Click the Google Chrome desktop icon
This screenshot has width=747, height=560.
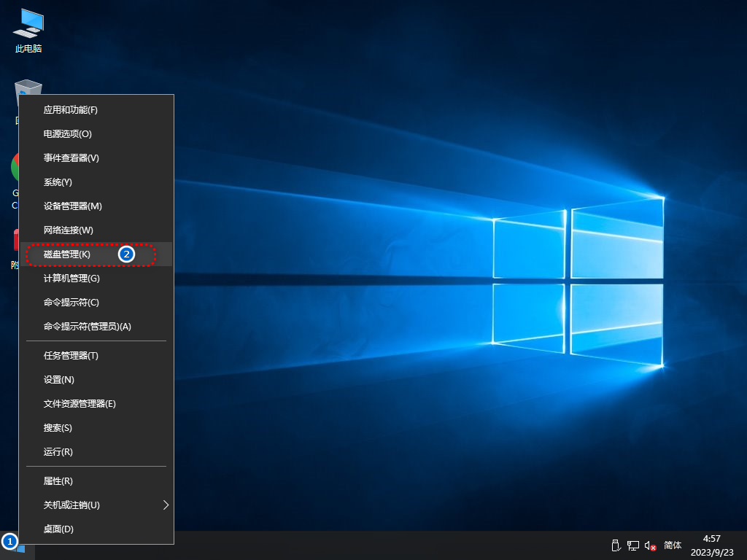click(14, 168)
